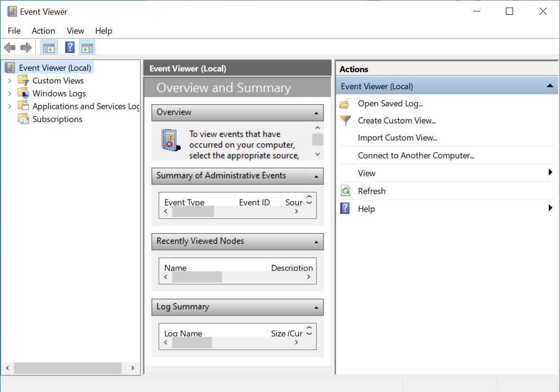Screen dimensions: 560x392
Task: Click the Subscriptions icon in tree
Action: click(x=23, y=119)
